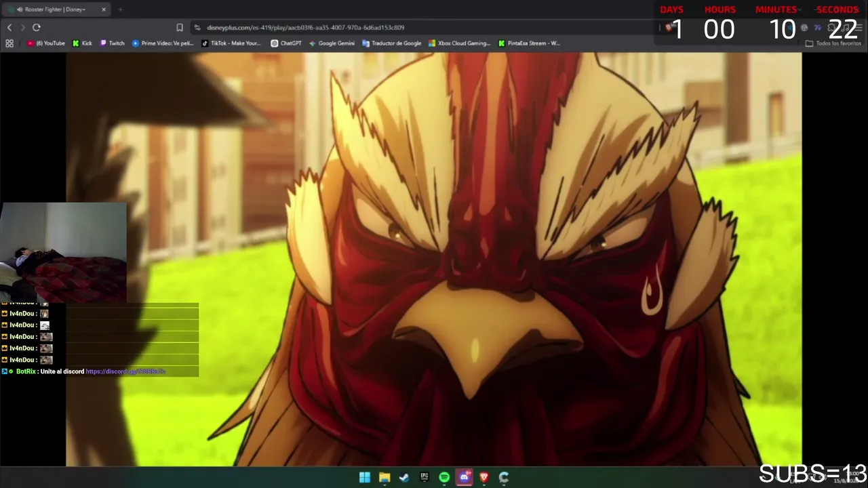Image resolution: width=868 pixels, height=488 pixels.
Task: Bookmark this page with the bookmark icon
Action: coord(180,27)
